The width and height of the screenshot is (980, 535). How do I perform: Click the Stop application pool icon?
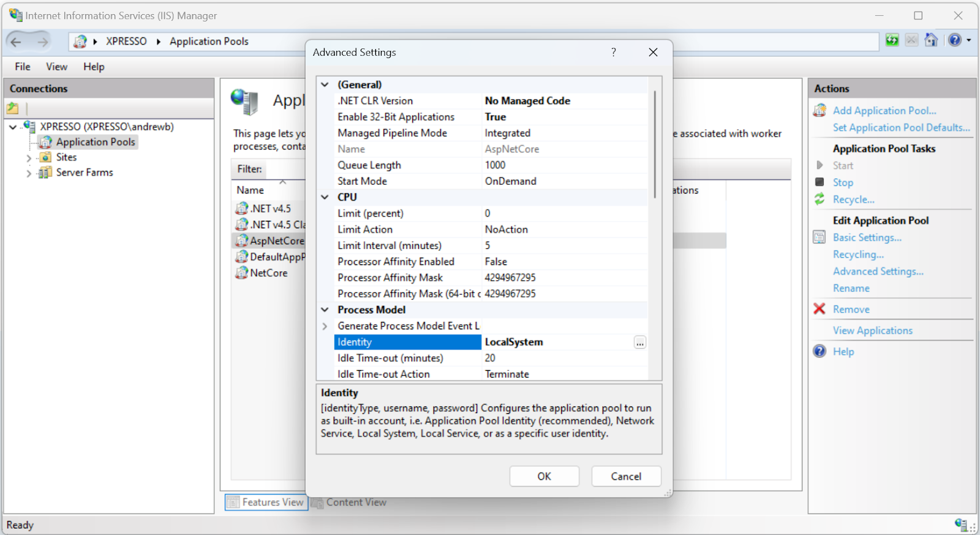point(820,182)
